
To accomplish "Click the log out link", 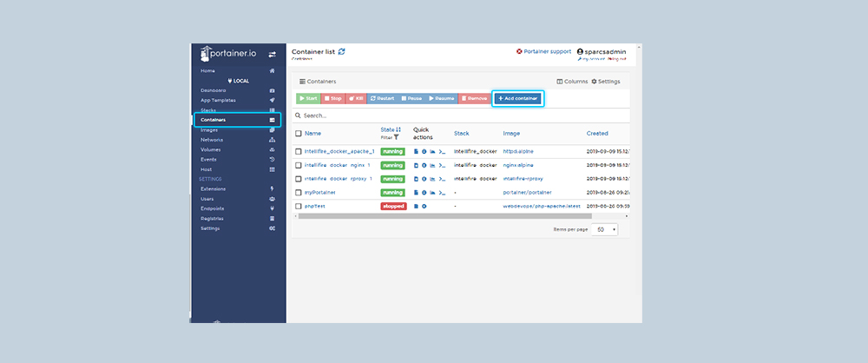I will [x=617, y=59].
